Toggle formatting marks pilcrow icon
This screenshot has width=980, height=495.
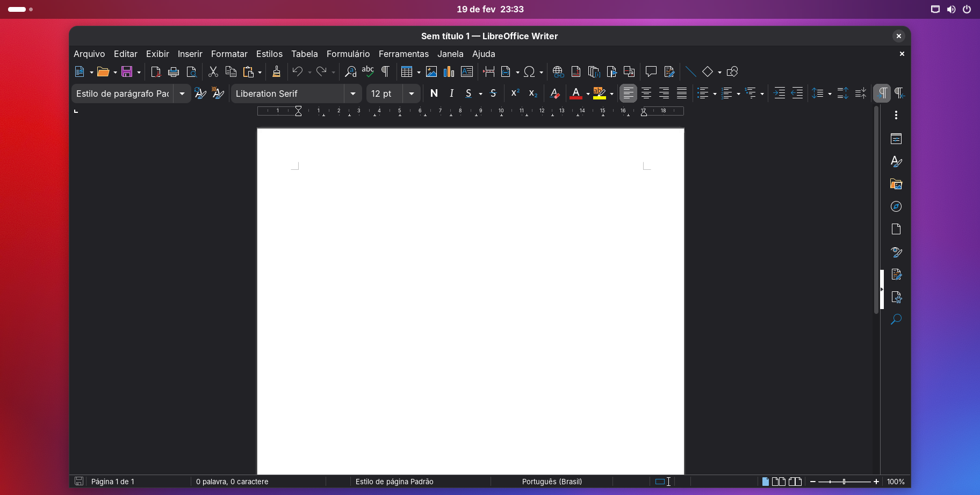tap(385, 72)
